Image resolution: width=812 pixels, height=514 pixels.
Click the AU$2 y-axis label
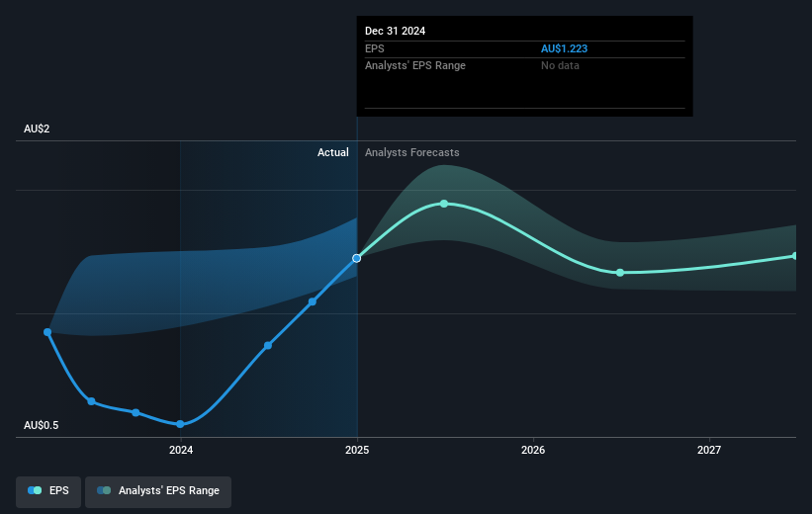coord(37,128)
